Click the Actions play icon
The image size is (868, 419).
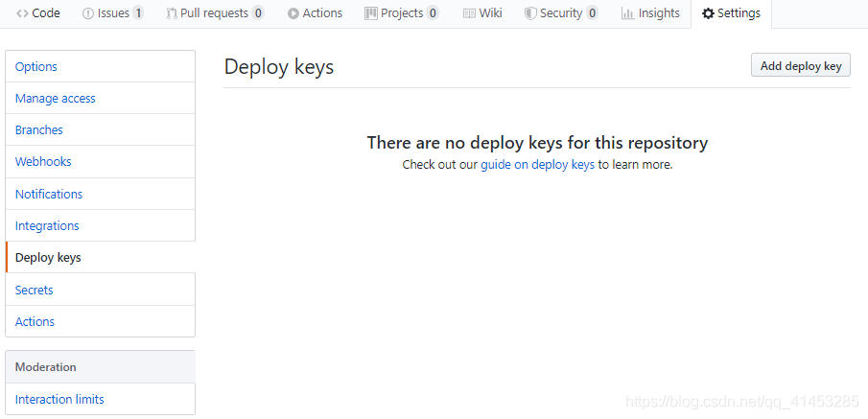tap(293, 13)
